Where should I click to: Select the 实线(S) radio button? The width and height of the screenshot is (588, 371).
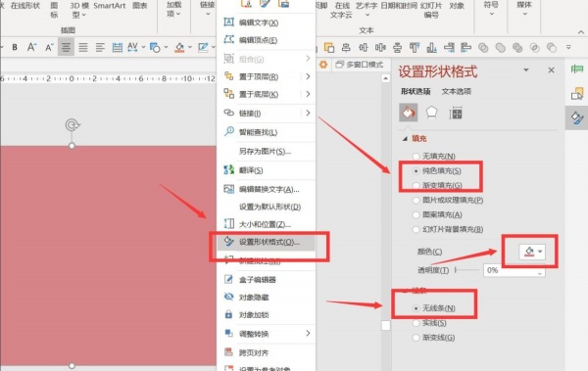pos(416,323)
